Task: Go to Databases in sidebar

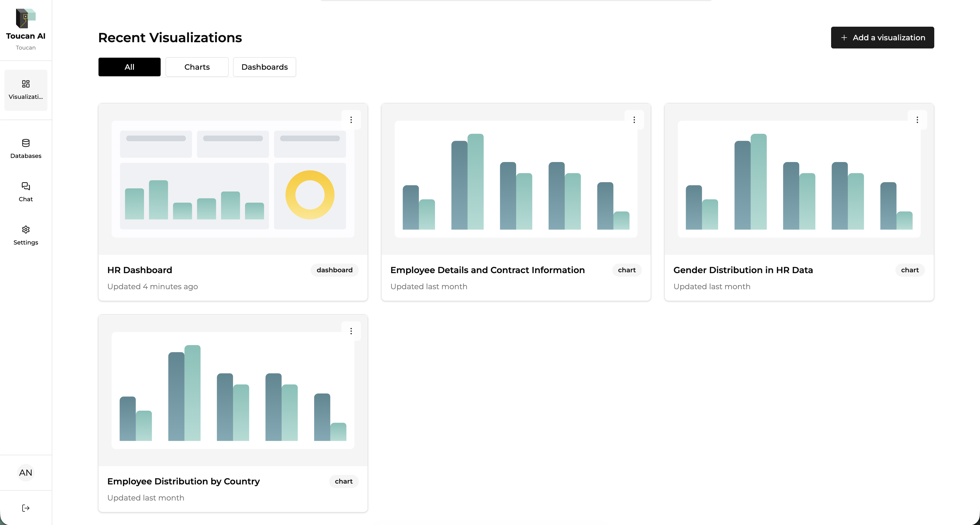Action: tap(26, 148)
